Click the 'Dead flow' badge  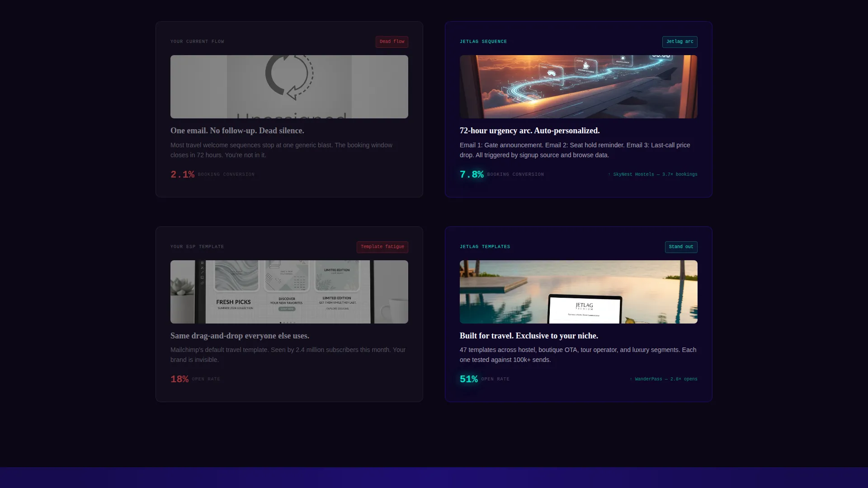coord(392,42)
